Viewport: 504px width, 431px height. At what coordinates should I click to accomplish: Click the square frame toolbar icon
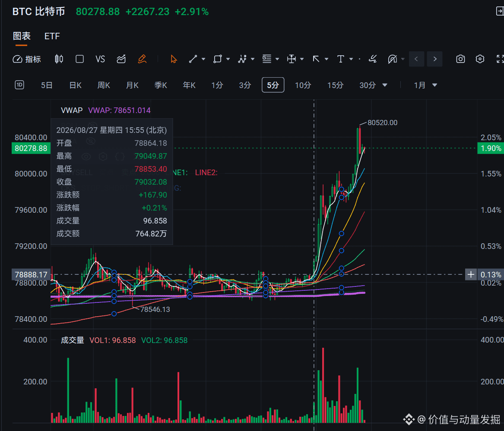(80, 59)
